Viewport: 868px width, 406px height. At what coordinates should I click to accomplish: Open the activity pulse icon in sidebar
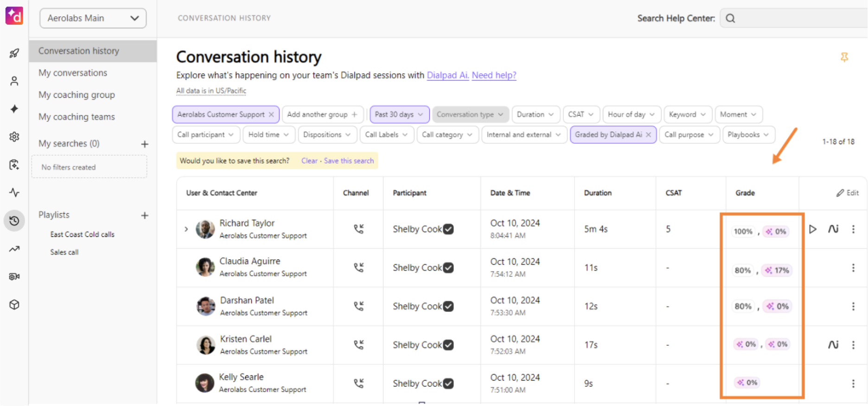pyautogui.click(x=14, y=192)
